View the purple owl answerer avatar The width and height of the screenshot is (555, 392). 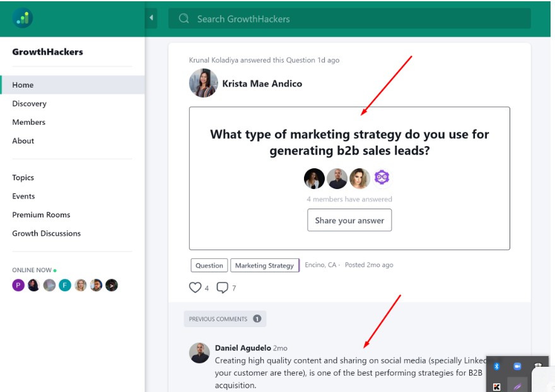tap(382, 178)
